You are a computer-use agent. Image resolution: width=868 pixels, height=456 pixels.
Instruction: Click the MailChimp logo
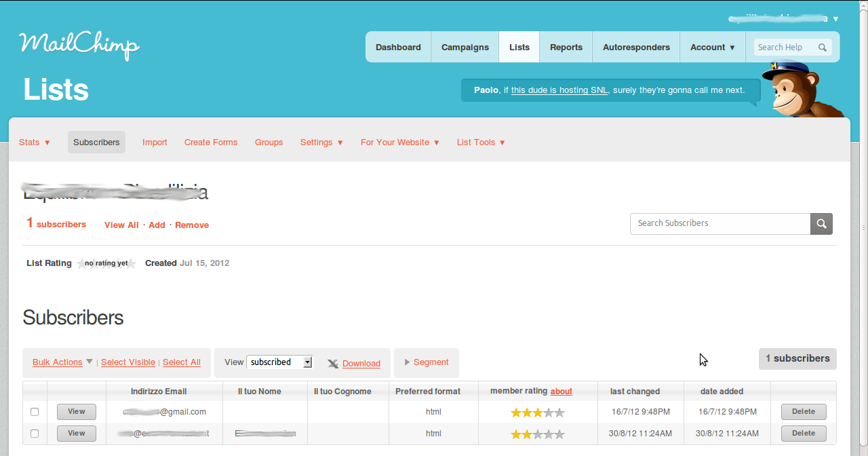pyautogui.click(x=79, y=45)
